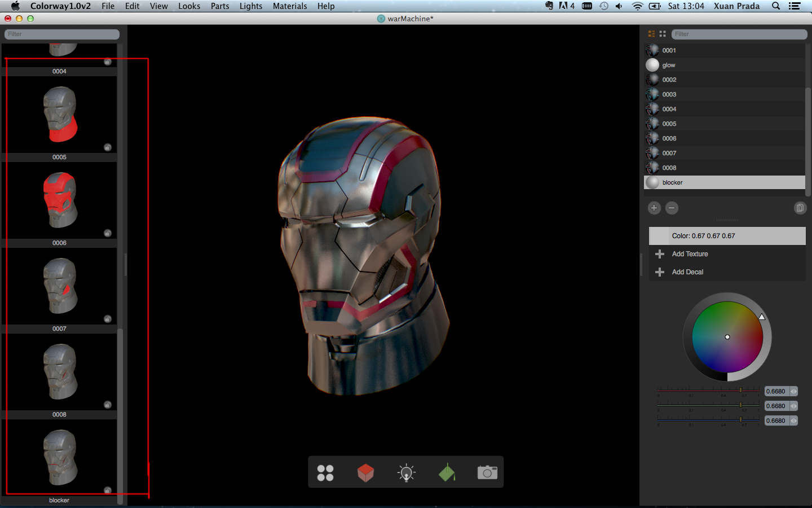812x508 pixels.
Task: Click the green channel 0.6680 value field
Action: pos(776,406)
